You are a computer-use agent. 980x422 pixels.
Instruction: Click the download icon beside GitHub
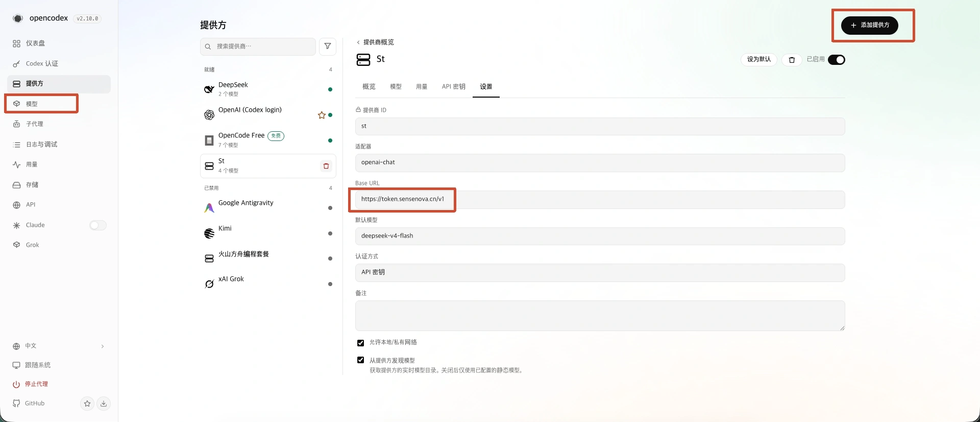click(104, 404)
